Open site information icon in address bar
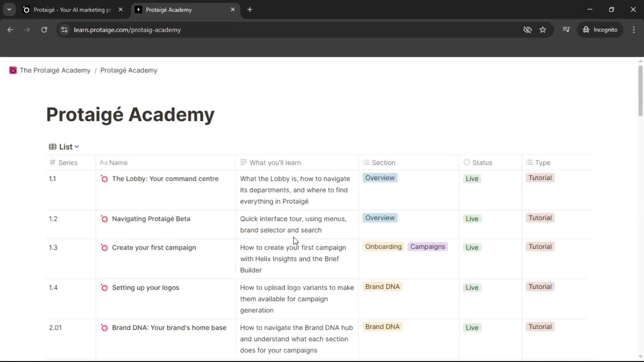Viewport: 644px width, 362px height. pyautogui.click(x=64, y=30)
